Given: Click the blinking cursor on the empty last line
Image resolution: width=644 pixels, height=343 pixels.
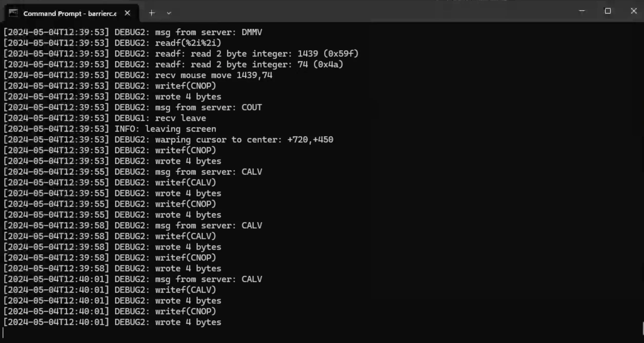Looking at the screenshot, I should 3,333.
